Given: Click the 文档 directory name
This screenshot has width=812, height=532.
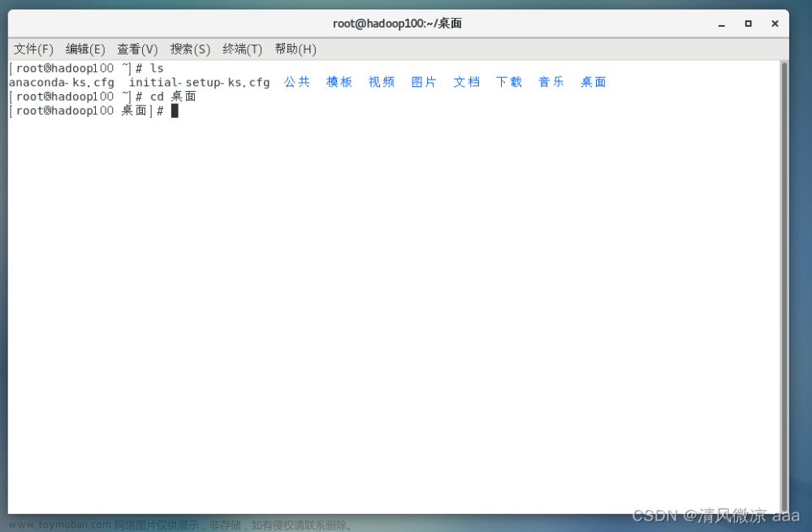Looking at the screenshot, I should coord(467,82).
